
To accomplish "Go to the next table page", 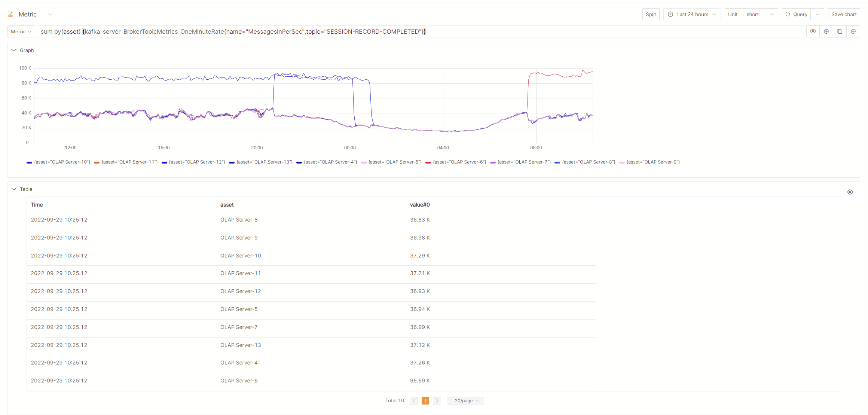I will [x=437, y=401].
